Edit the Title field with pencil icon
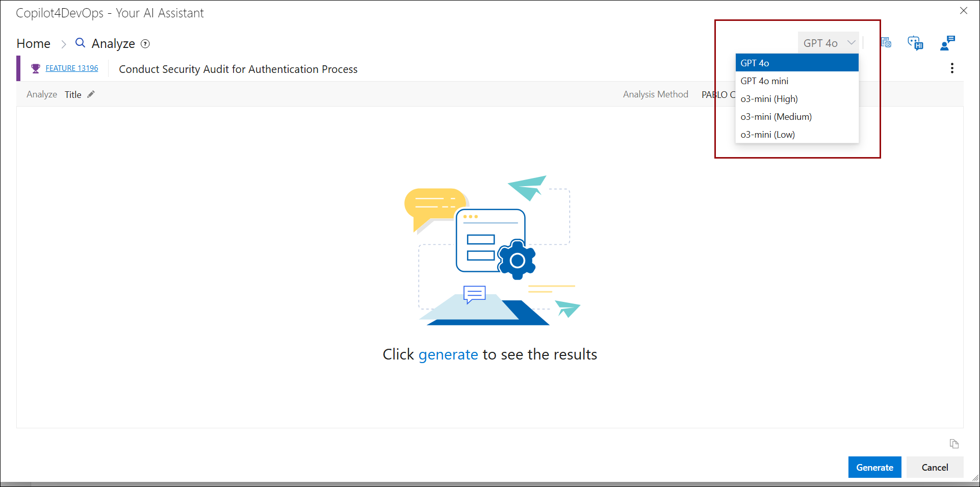Image resolution: width=980 pixels, height=487 pixels. (91, 94)
